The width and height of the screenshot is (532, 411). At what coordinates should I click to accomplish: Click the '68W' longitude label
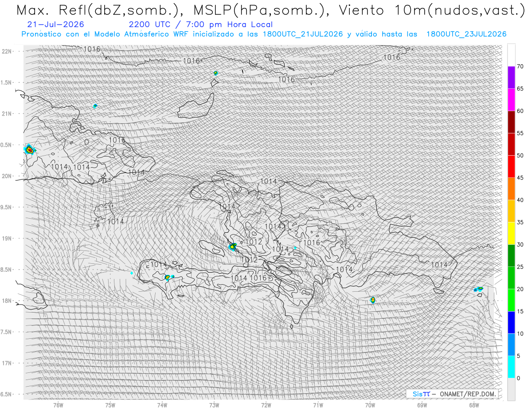474,405
